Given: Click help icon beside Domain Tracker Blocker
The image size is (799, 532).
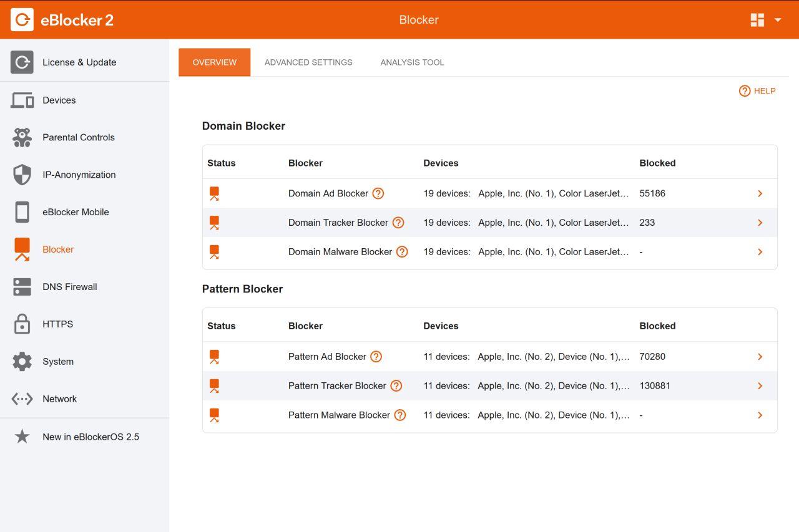Looking at the screenshot, I should click(398, 223).
